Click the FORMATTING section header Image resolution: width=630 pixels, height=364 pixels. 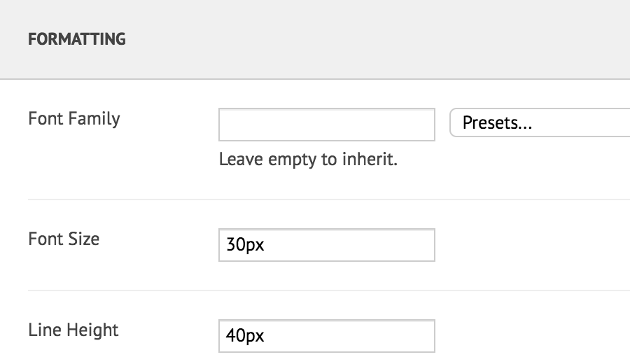[x=77, y=39]
